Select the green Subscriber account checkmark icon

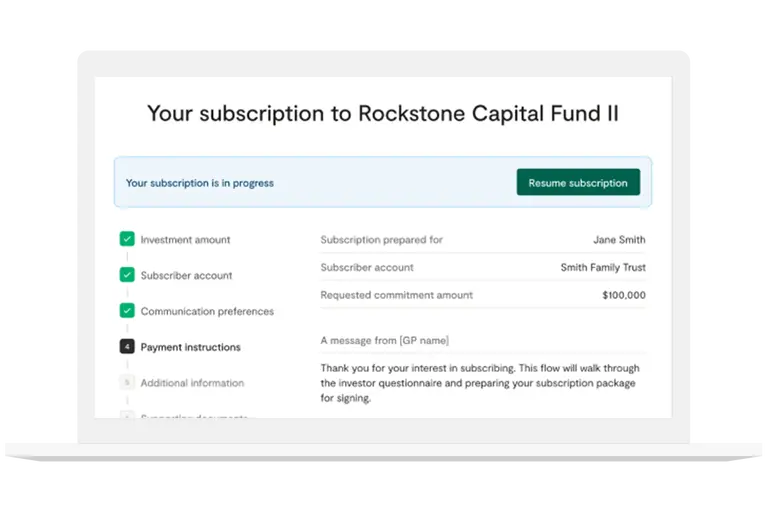(x=127, y=275)
